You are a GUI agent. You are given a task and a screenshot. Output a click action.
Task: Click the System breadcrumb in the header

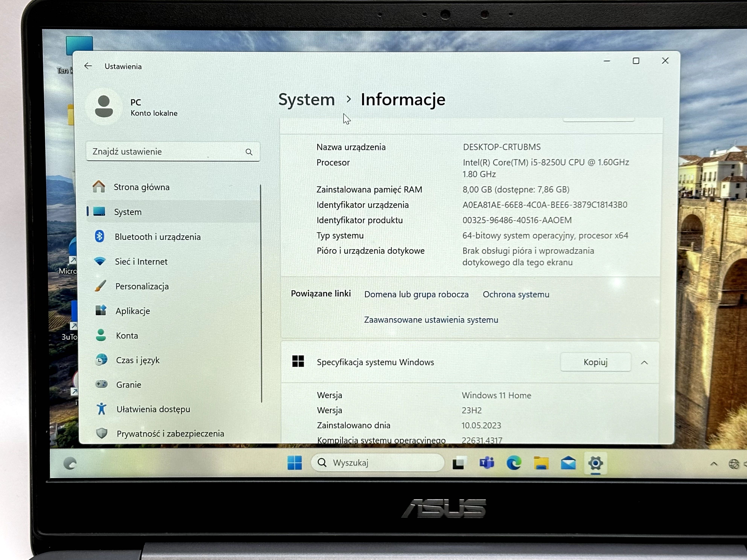tap(306, 100)
